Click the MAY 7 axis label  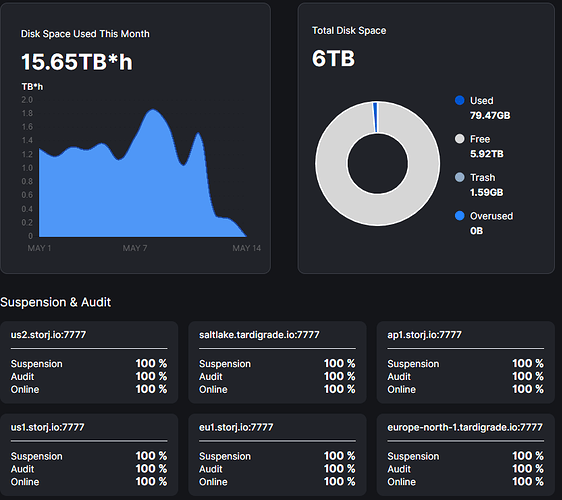[x=135, y=248]
